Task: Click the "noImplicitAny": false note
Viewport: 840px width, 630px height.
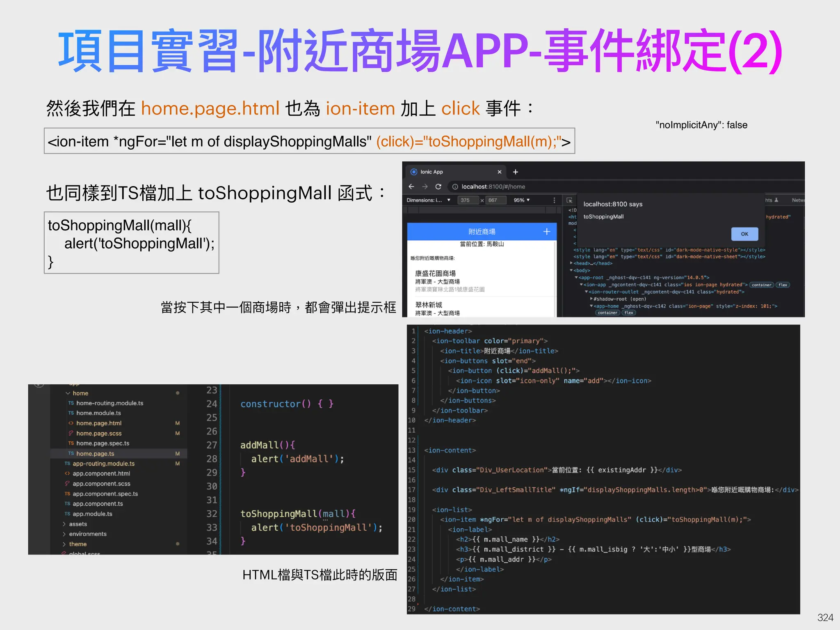Action: pyautogui.click(x=701, y=125)
